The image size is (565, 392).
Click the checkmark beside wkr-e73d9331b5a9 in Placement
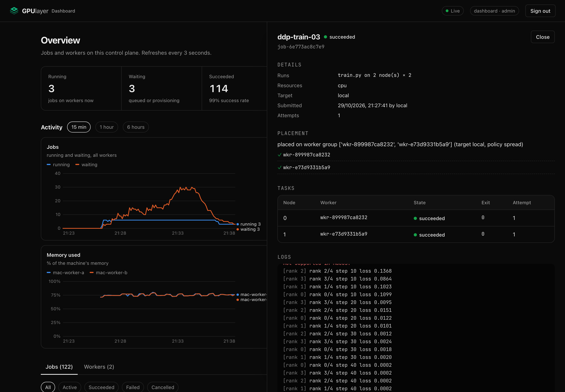(x=279, y=168)
